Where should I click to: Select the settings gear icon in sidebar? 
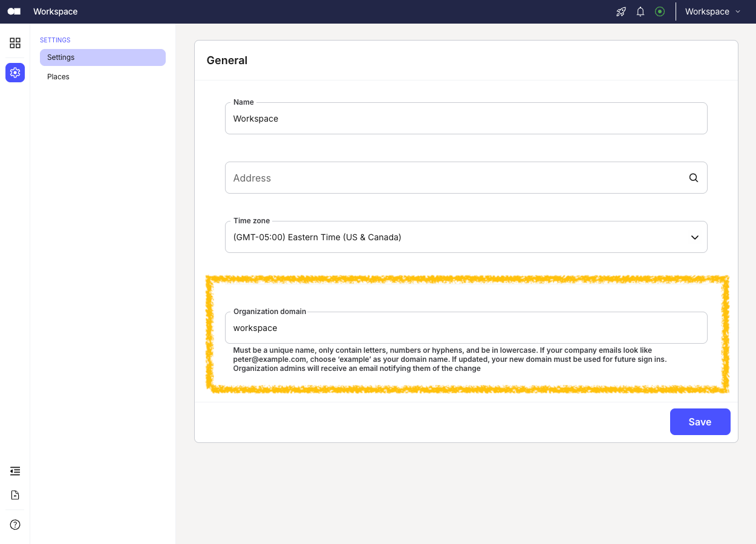15,73
